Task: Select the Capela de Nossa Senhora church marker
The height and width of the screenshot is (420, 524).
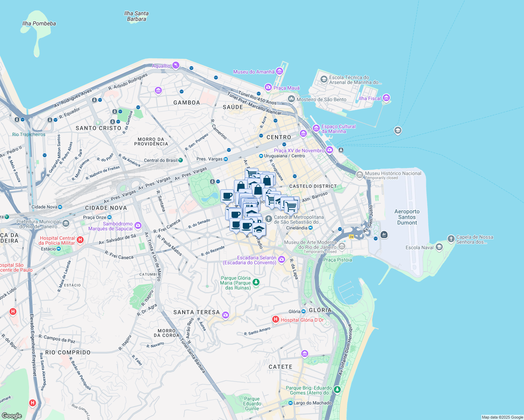Action: point(451,239)
